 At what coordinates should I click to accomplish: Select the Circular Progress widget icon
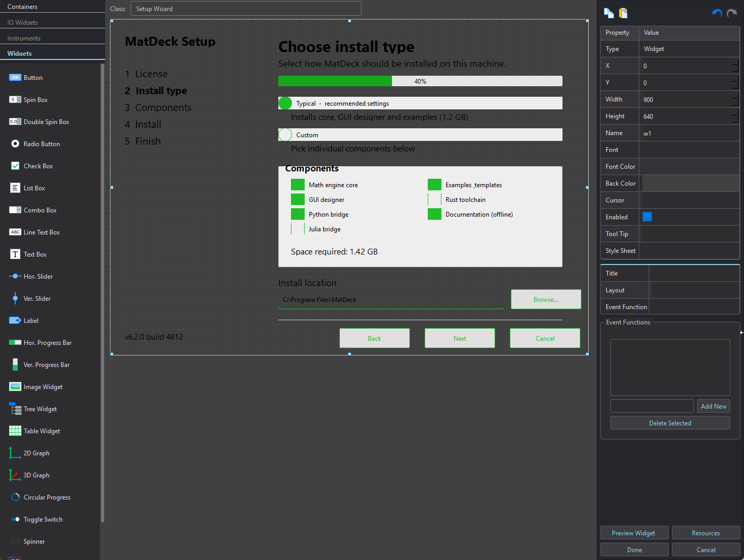(x=15, y=497)
